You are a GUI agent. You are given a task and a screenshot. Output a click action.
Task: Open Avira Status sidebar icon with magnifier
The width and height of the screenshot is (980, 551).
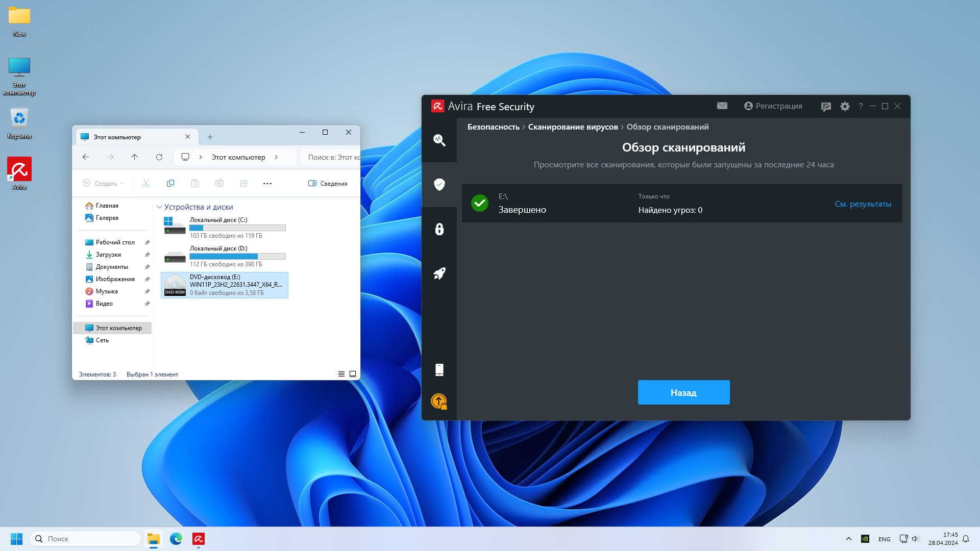click(x=439, y=140)
